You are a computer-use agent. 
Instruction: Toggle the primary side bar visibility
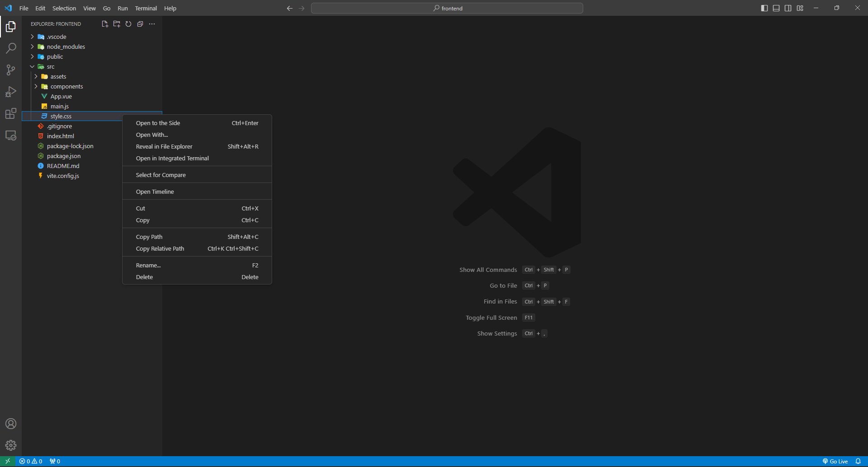(x=764, y=8)
